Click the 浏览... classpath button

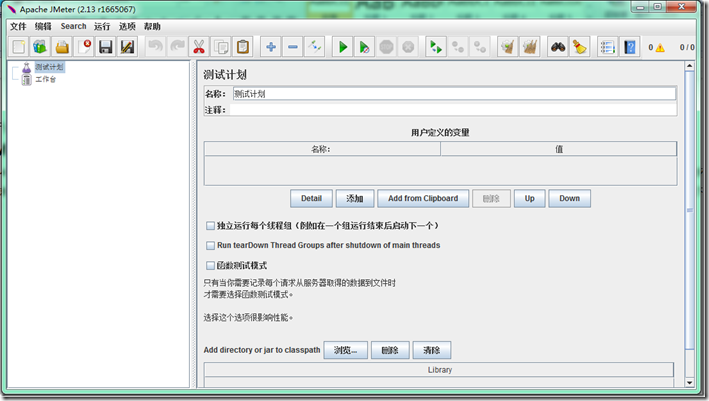(x=345, y=350)
